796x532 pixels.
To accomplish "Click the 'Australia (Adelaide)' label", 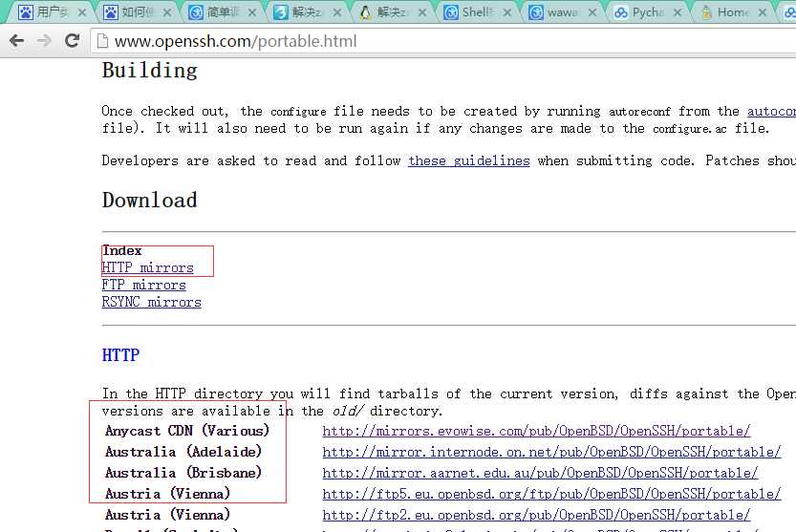I will [183, 452].
